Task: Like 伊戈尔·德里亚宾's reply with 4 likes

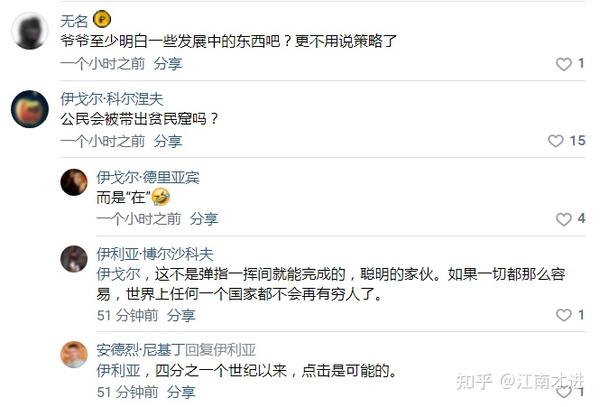Action: 563,219
